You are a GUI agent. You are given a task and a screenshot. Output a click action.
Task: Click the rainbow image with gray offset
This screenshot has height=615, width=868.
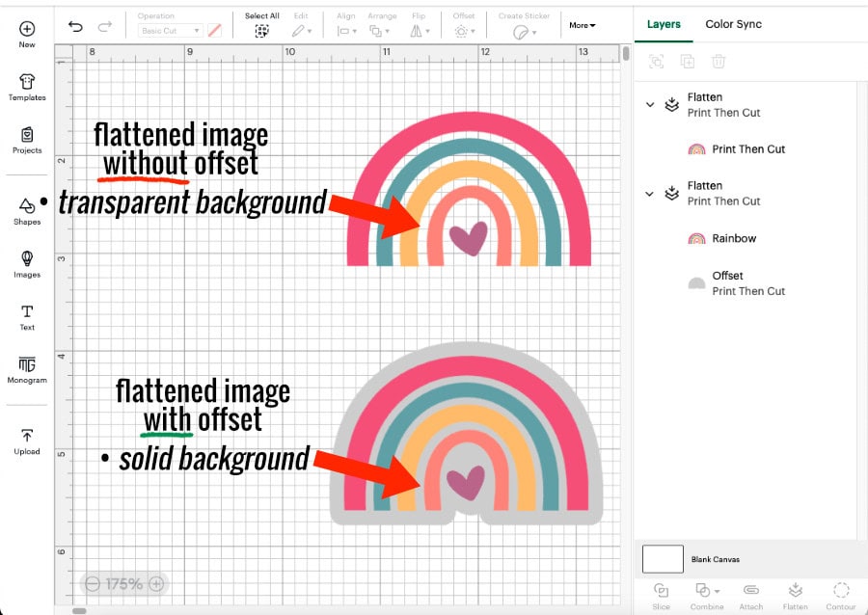[466, 434]
